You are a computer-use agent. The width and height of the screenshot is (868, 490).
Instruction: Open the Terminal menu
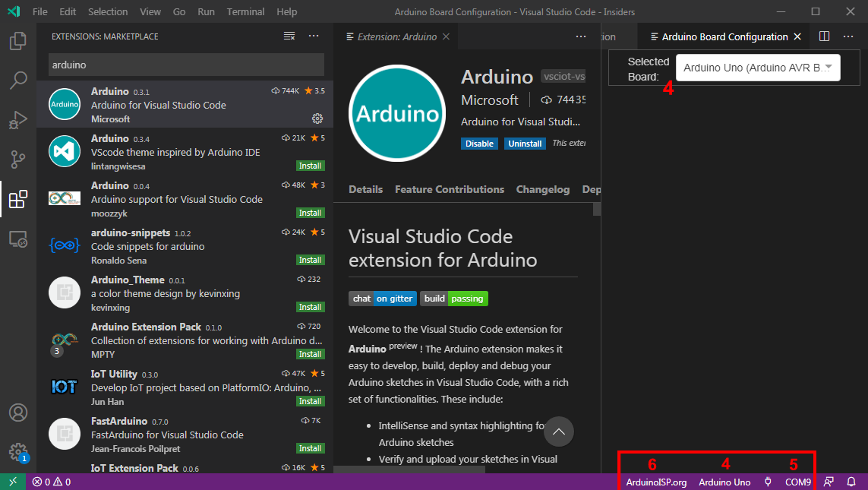[x=245, y=11]
